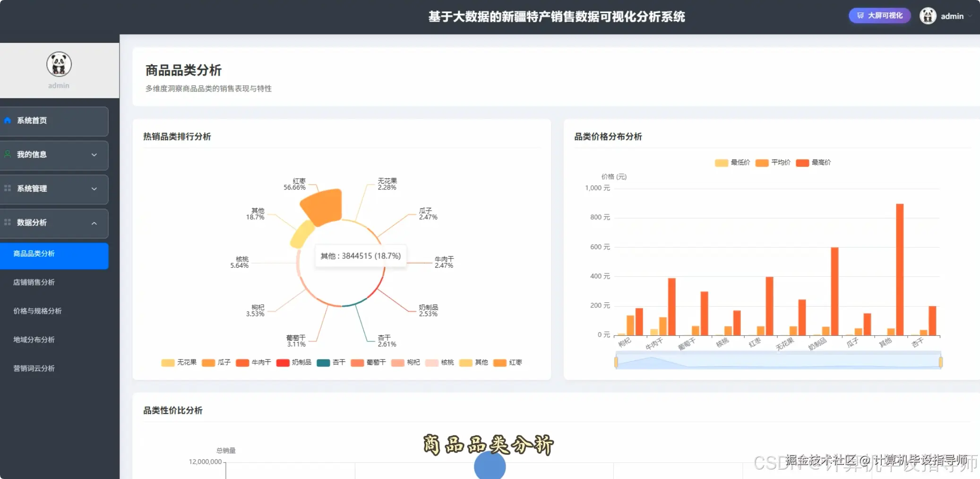Click the left handle of price chart zoom slider
Screen dimensions: 980x479
616,362
